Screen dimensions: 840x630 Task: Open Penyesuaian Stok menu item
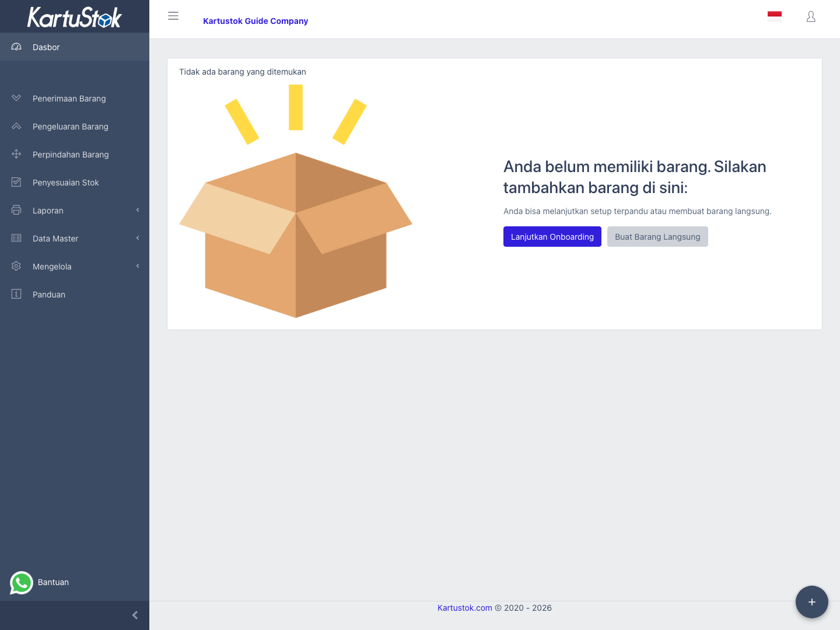(x=75, y=182)
